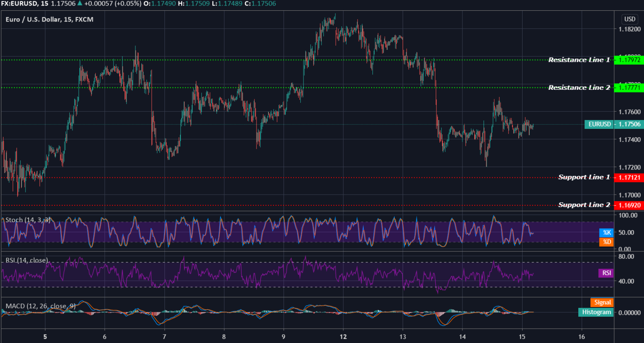Click the 1.17200 price axis label
This screenshot has height=343, width=644.
click(629, 168)
